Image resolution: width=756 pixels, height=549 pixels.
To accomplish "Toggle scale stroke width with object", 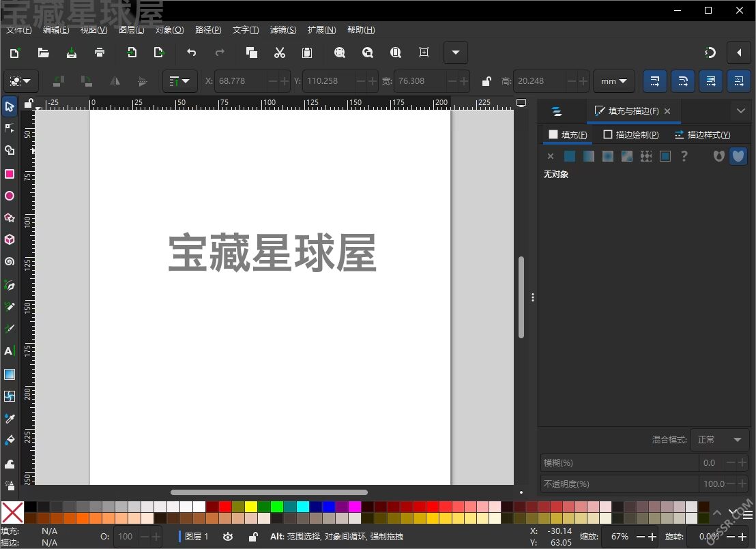I will tap(655, 81).
